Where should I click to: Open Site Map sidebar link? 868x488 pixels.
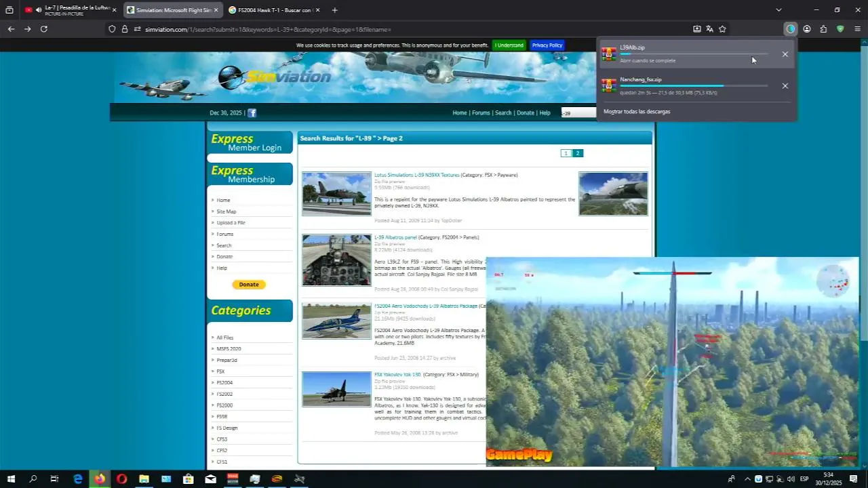[226, 211]
